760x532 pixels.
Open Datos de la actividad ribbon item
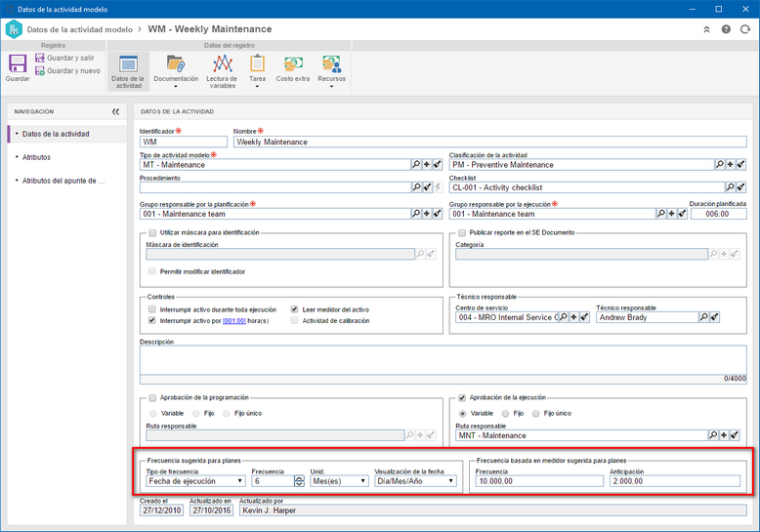pyautogui.click(x=128, y=71)
